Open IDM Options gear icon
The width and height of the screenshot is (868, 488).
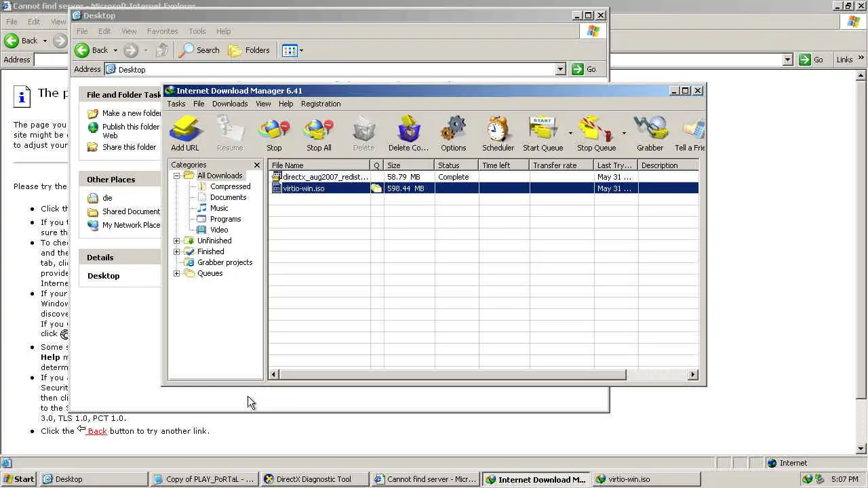[x=453, y=134]
